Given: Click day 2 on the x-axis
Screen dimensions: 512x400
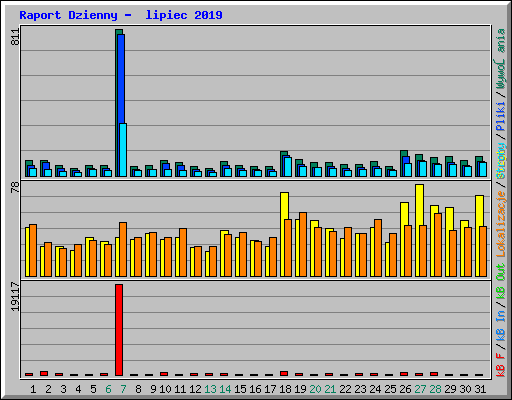Looking at the screenshot, I should (48, 389).
